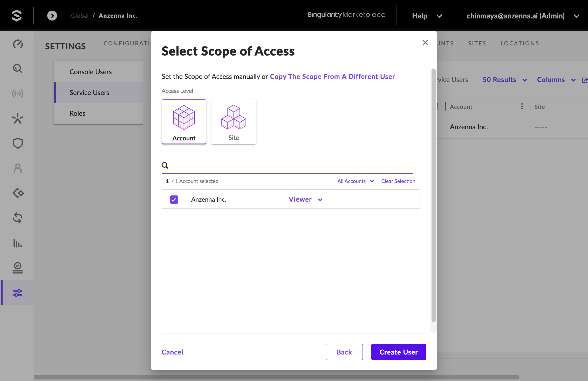
Task: Select the Site access level card
Action: [x=234, y=121]
